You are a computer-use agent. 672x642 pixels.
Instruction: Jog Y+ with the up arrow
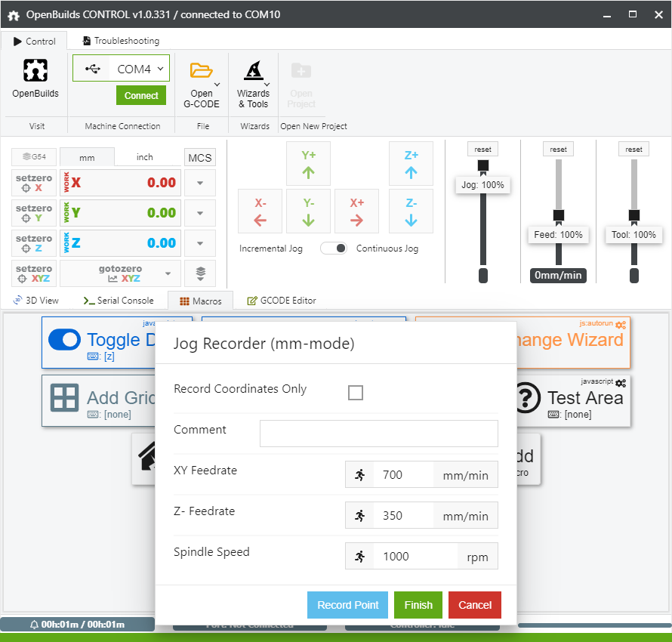point(308,164)
